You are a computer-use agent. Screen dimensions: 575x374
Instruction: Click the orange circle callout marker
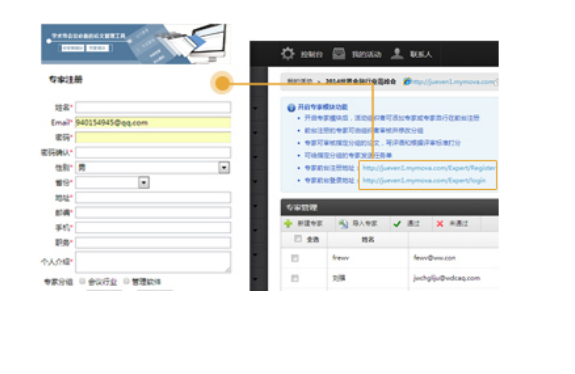[222, 83]
